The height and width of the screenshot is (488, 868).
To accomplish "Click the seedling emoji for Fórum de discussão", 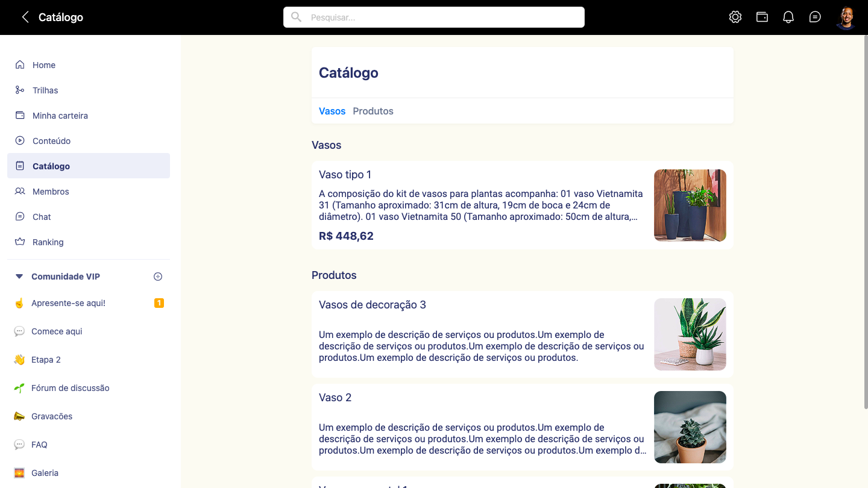I will pyautogui.click(x=19, y=388).
